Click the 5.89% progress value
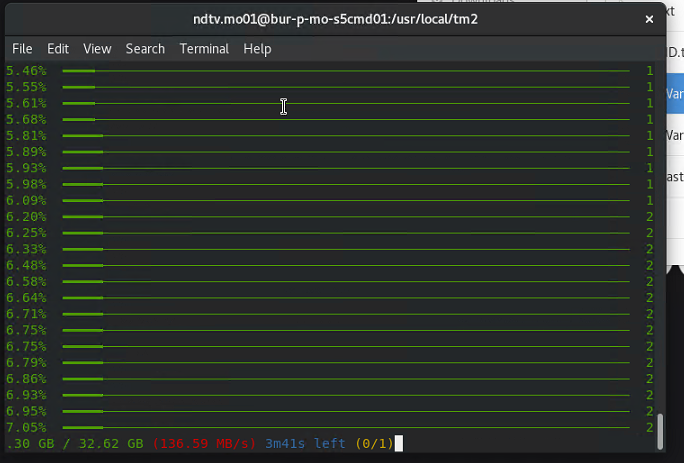Screen dimensions: 684x463 [26, 152]
